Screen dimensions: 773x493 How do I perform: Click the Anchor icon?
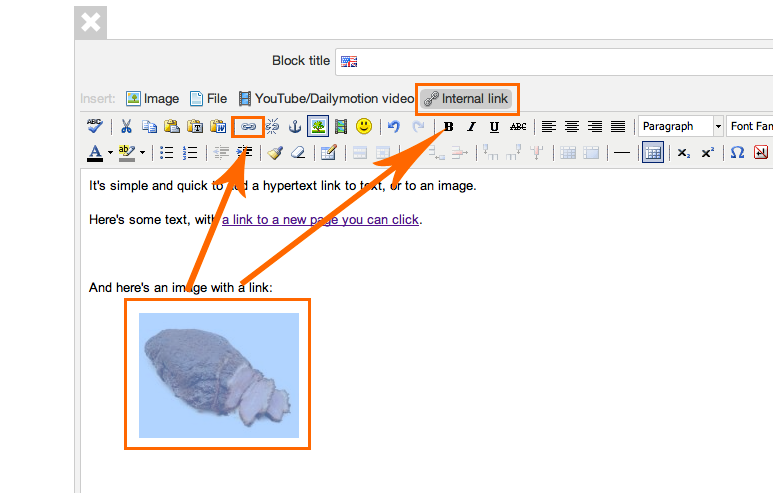point(295,127)
